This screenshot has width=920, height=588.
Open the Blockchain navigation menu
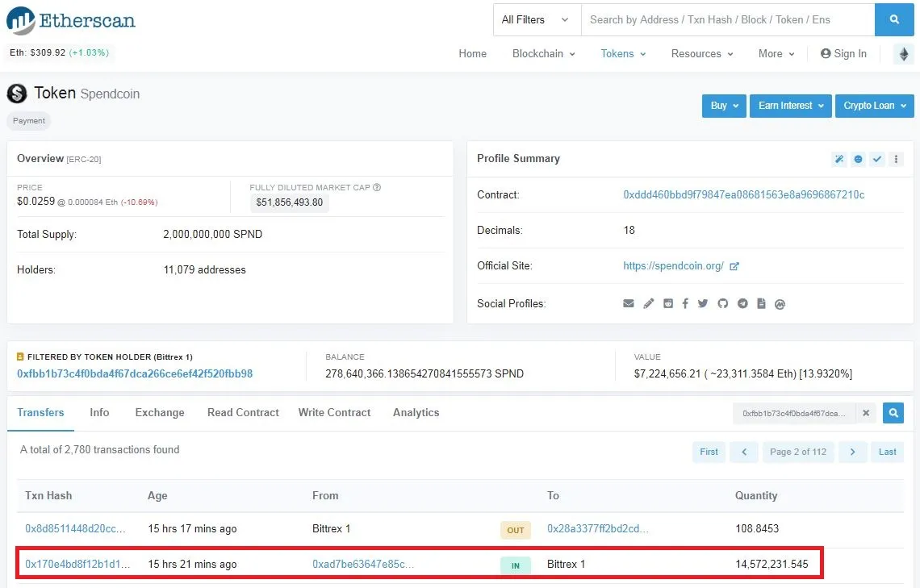click(x=543, y=54)
